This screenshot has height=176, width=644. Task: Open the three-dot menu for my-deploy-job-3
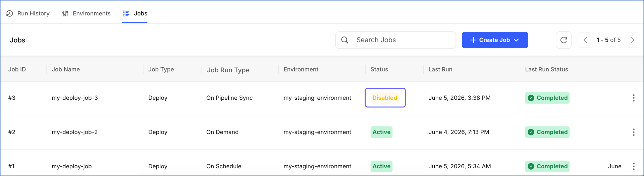pyautogui.click(x=634, y=98)
